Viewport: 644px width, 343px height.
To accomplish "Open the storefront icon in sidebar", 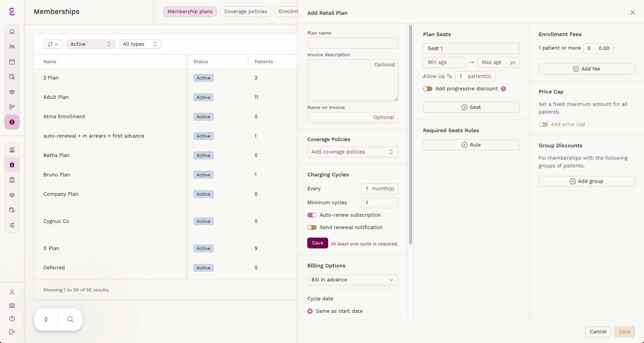I will click(12, 305).
